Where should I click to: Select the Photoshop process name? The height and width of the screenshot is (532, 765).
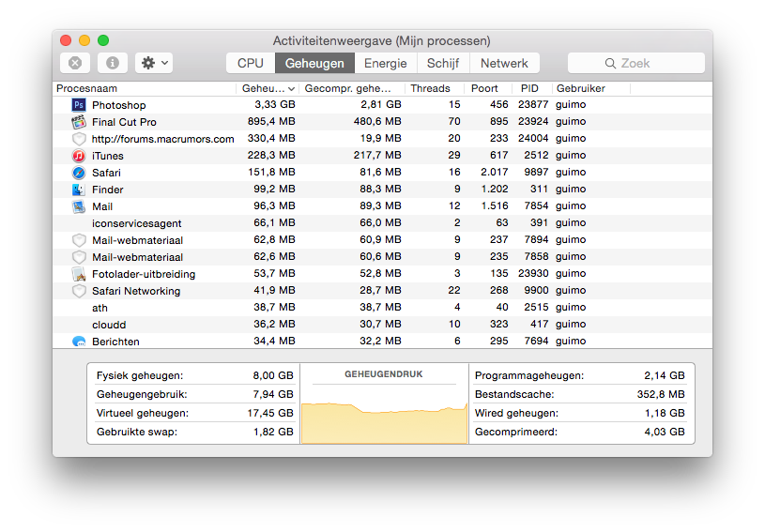[119, 105]
